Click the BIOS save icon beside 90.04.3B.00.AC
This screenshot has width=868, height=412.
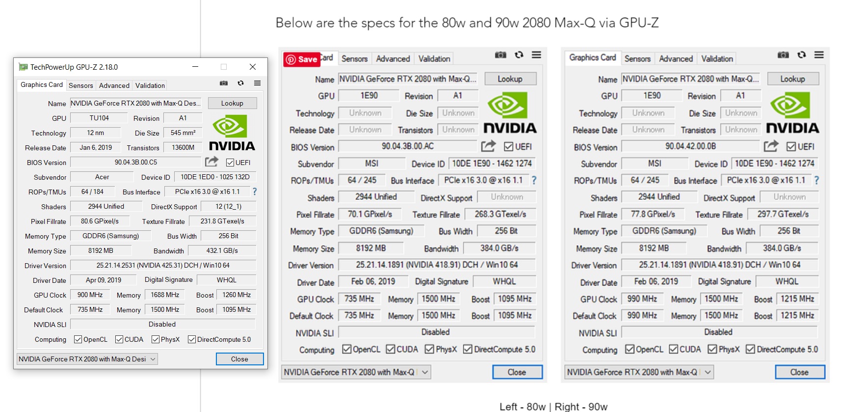[488, 146]
